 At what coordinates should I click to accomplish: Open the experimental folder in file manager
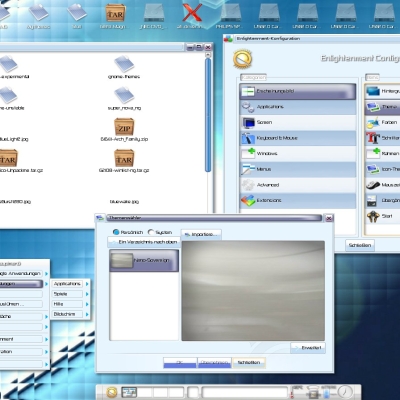(x=8, y=64)
